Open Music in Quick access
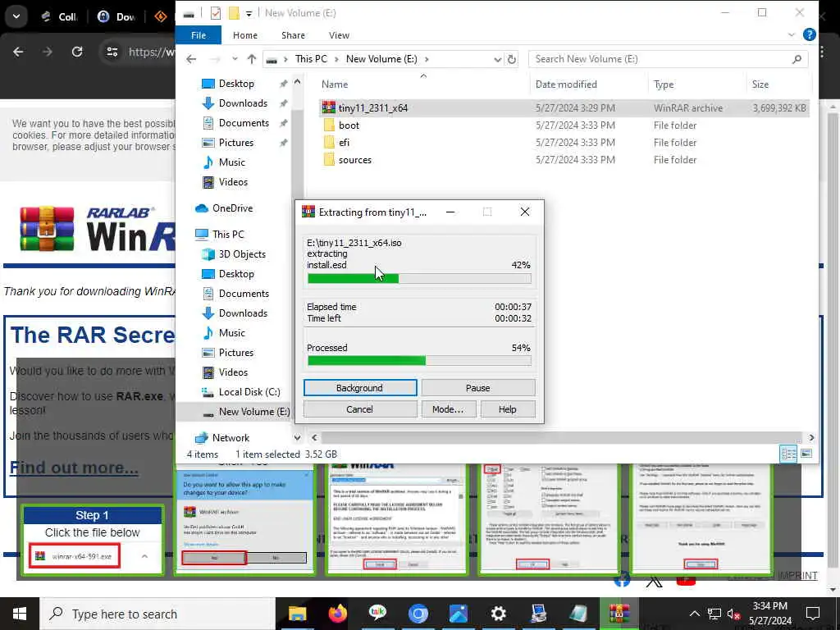840x630 pixels. pyautogui.click(x=231, y=162)
